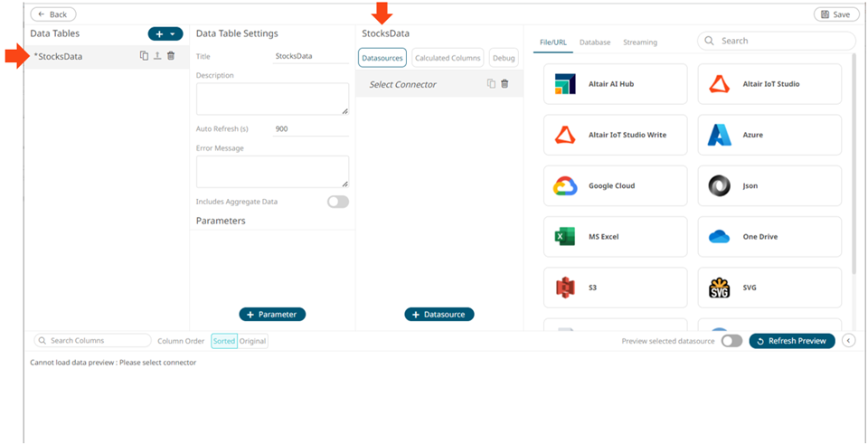Delete the StocksData data table

(x=171, y=56)
